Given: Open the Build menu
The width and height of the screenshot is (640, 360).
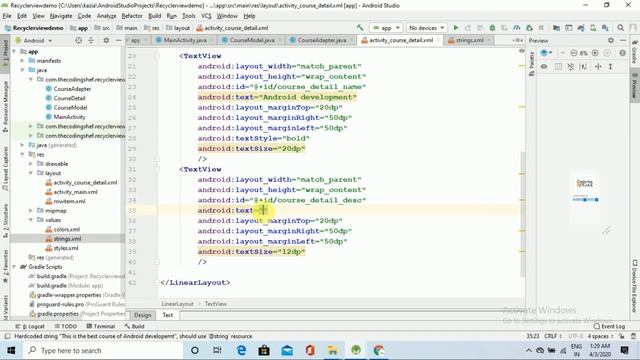Looking at the screenshot, I should tap(154, 16).
